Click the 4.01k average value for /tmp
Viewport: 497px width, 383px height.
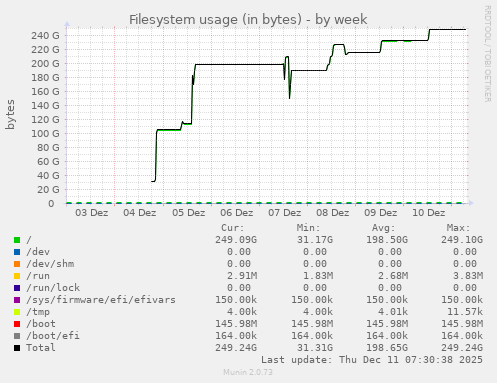point(393,312)
